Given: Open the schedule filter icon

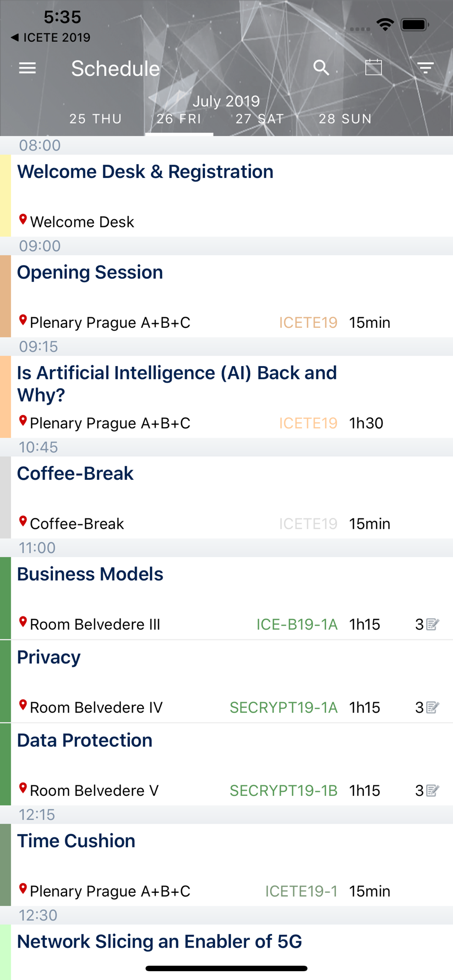Looking at the screenshot, I should tap(425, 68).
